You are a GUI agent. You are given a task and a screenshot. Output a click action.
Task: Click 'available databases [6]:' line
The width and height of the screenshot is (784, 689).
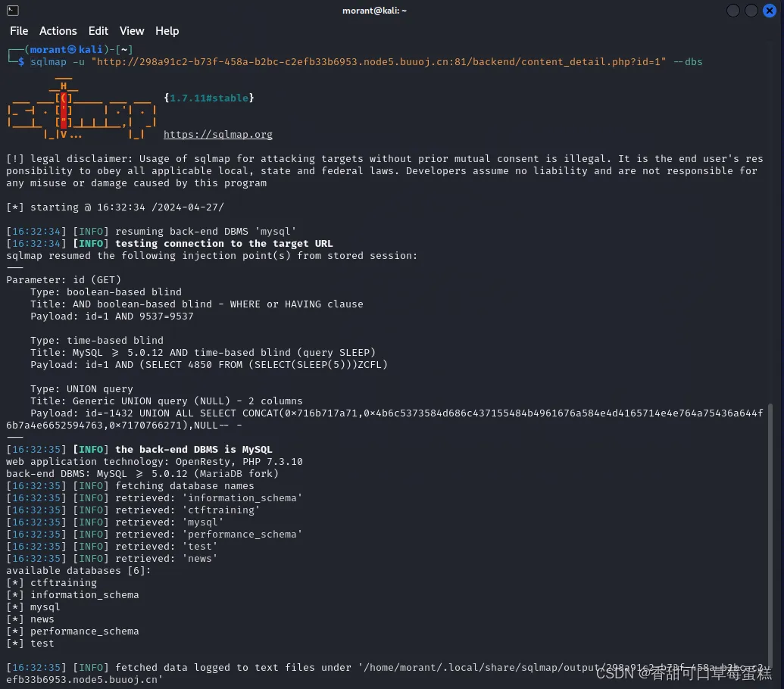click(x=79, y=571)
